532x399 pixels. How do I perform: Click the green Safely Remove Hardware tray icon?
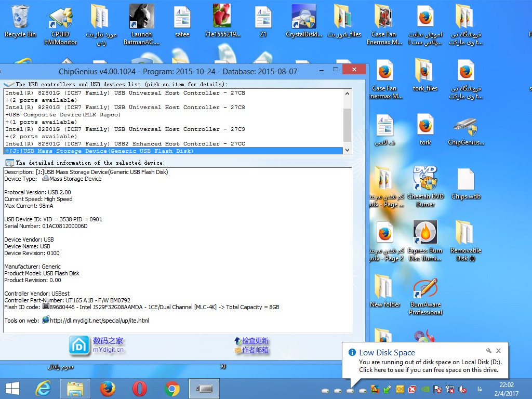(387, 389)
